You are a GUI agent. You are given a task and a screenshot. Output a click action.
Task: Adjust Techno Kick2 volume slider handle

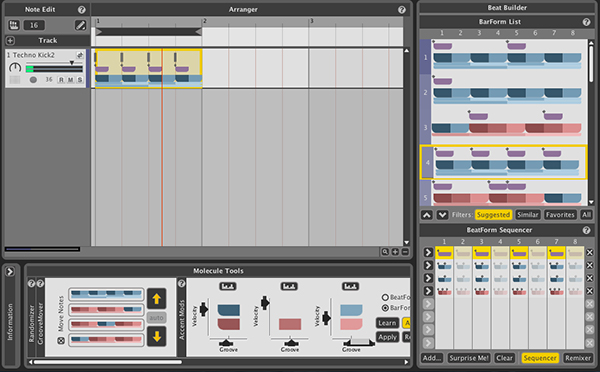point(72,63)
